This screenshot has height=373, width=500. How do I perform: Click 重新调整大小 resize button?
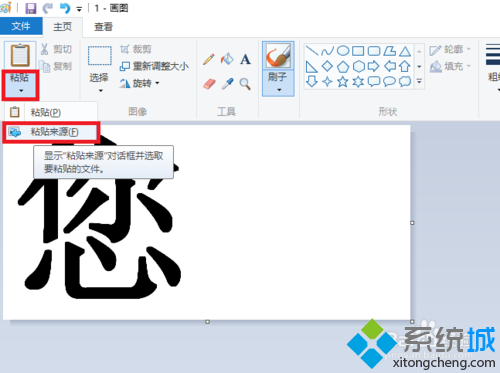154,66
